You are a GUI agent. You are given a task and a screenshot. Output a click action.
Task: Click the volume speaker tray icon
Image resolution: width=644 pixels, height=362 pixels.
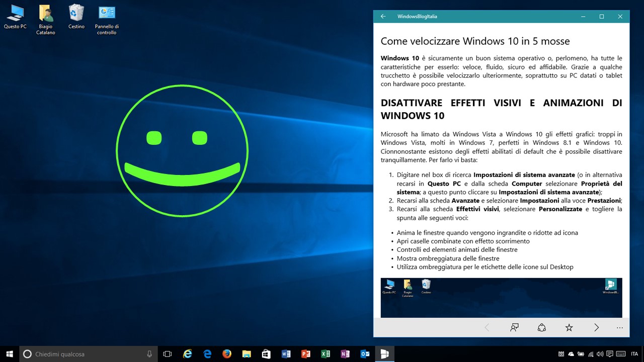(x=600, y=354)
